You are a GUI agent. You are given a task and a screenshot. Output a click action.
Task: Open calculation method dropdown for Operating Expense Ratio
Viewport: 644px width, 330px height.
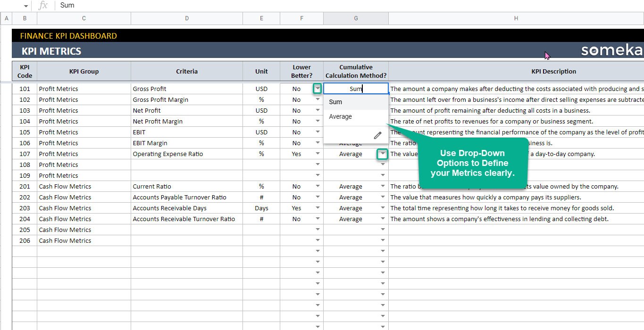[383, 154]
